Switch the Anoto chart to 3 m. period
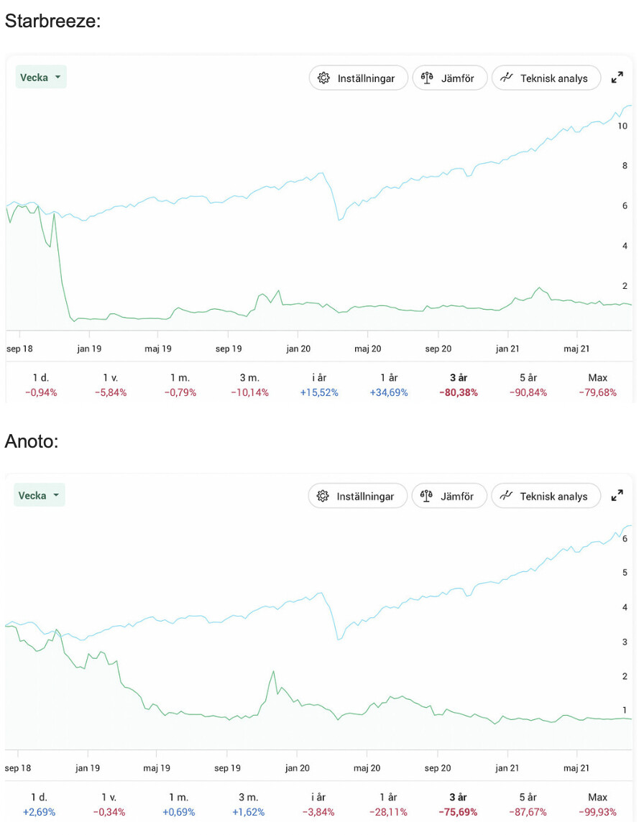The width and height of the screenshot is (644, 835). (x=248, y=805)
